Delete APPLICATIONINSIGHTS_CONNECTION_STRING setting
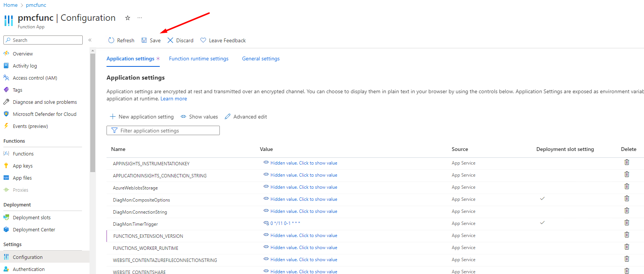Image resolution: width=644 pixels, height=274 pixels. pos(627,174)
